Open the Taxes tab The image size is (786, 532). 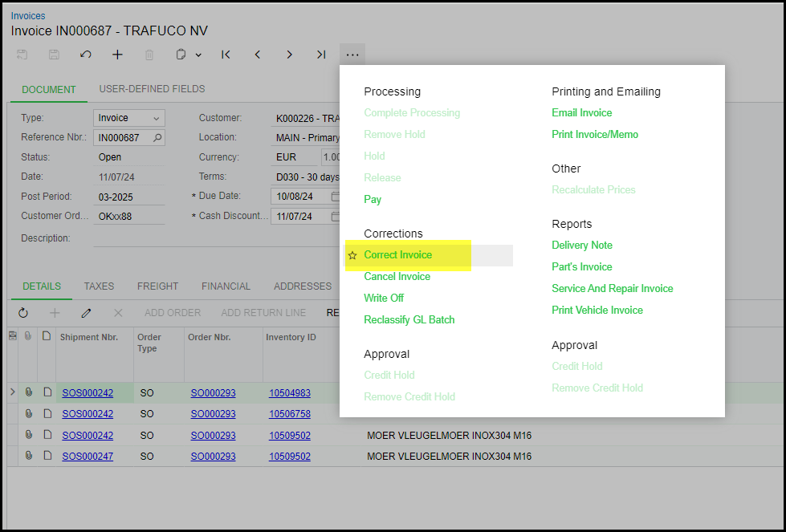pos(99,286)
